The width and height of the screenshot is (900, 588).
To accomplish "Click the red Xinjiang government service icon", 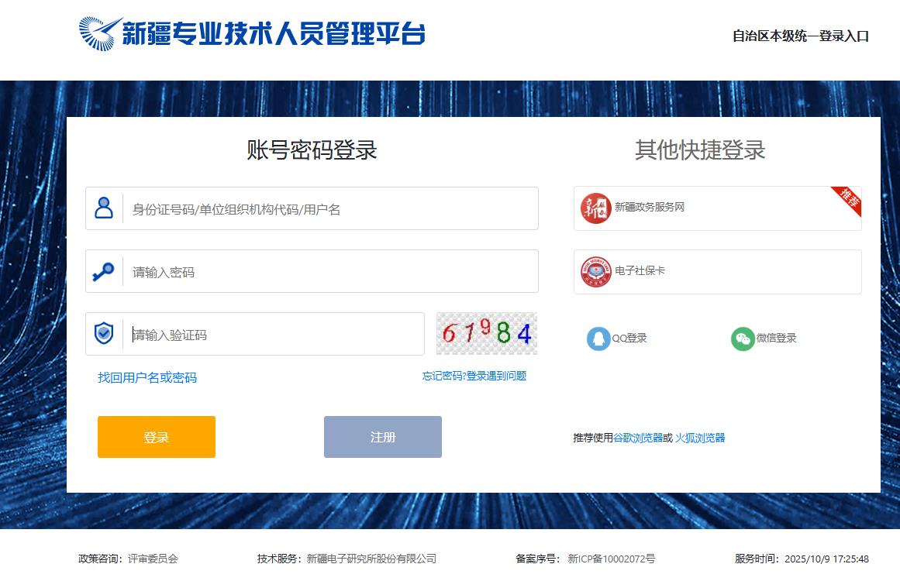I will tap(595, 208).
